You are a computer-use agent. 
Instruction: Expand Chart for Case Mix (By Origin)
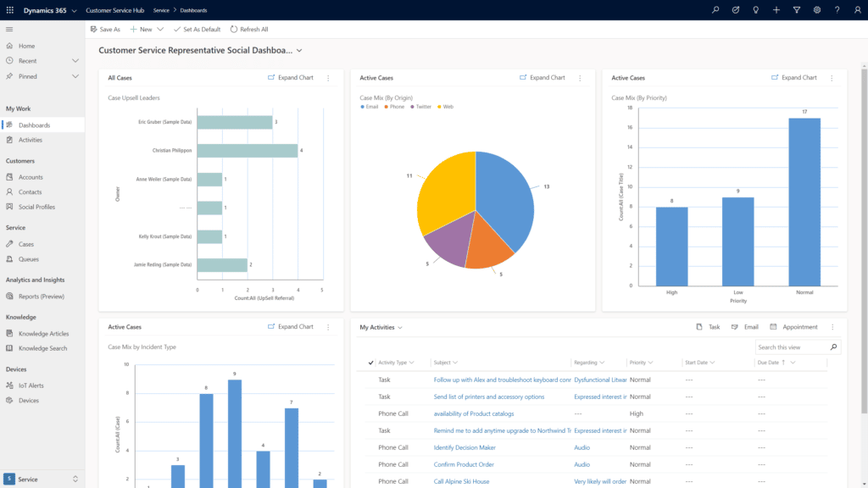tap(542, 78)
